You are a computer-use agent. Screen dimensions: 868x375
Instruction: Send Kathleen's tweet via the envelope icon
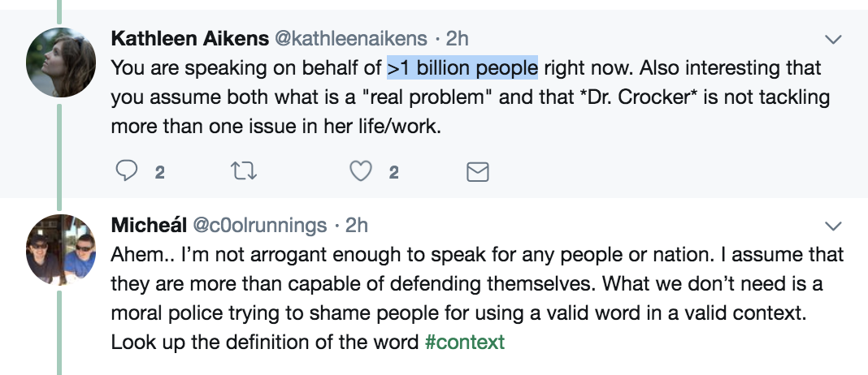point(477,171)
